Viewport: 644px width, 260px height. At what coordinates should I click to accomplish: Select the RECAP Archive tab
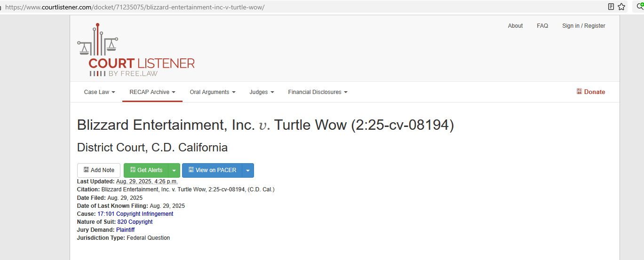(x=152, y=92)
